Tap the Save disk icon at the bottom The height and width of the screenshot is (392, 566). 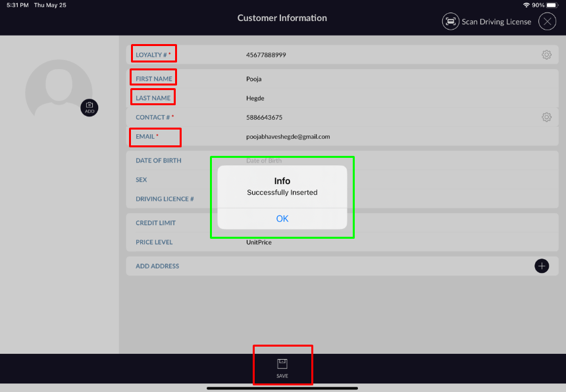[x=282, y=362]
